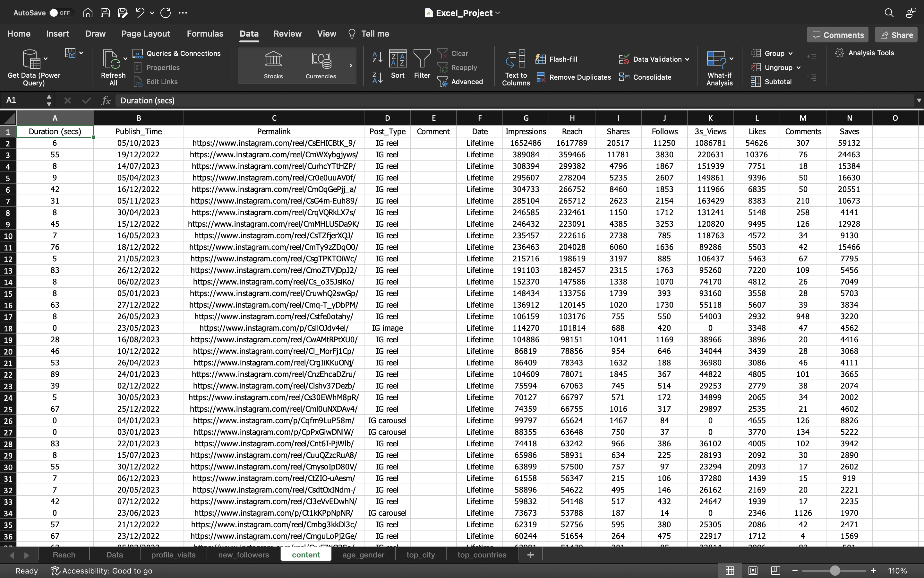Open the Ungroup dropdown
The height and width of the screenshot is (578, 924).
(x=798, y=68)
